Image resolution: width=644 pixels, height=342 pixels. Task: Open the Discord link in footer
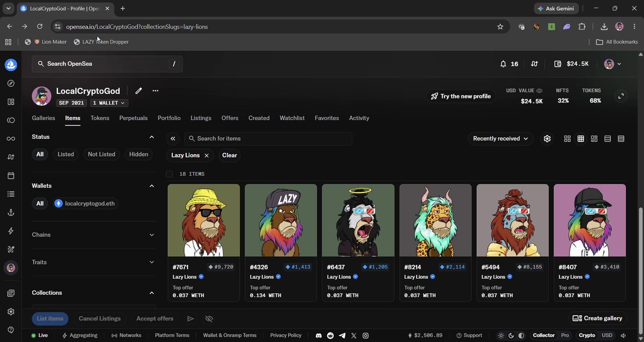click(318, 336)
